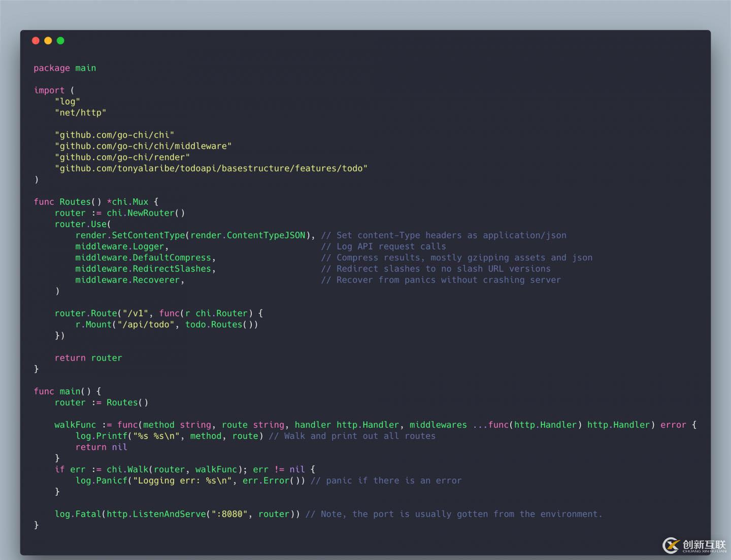Click the "return nil" statement
731x560 pixels.
pos(102,447)
